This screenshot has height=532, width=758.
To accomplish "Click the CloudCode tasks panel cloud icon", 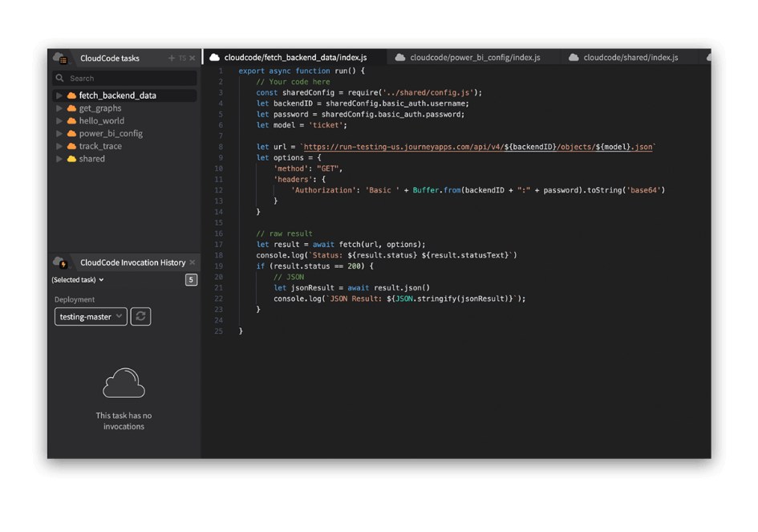I will tap(60, 58).
